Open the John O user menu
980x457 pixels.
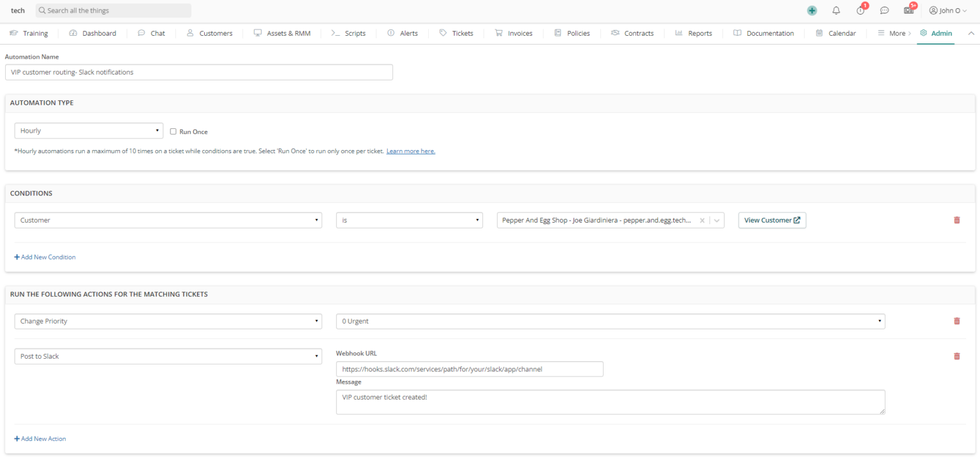pyautogui.click(x=948, y=11)
